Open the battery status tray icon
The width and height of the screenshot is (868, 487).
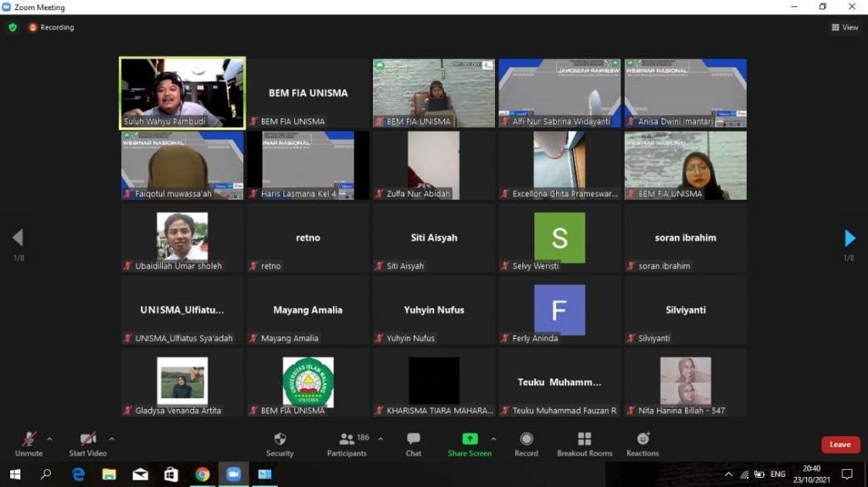(x=759, y=474)
